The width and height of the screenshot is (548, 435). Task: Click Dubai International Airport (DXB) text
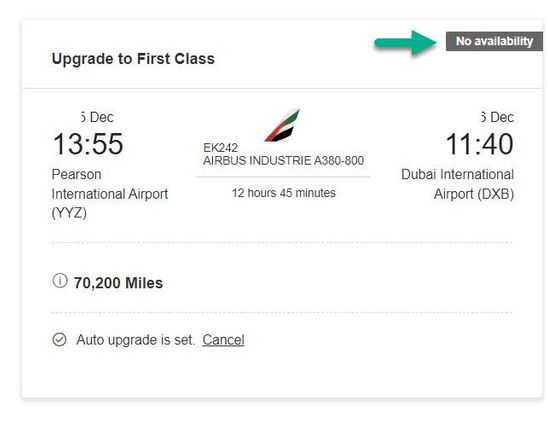[x=457, y=184]
